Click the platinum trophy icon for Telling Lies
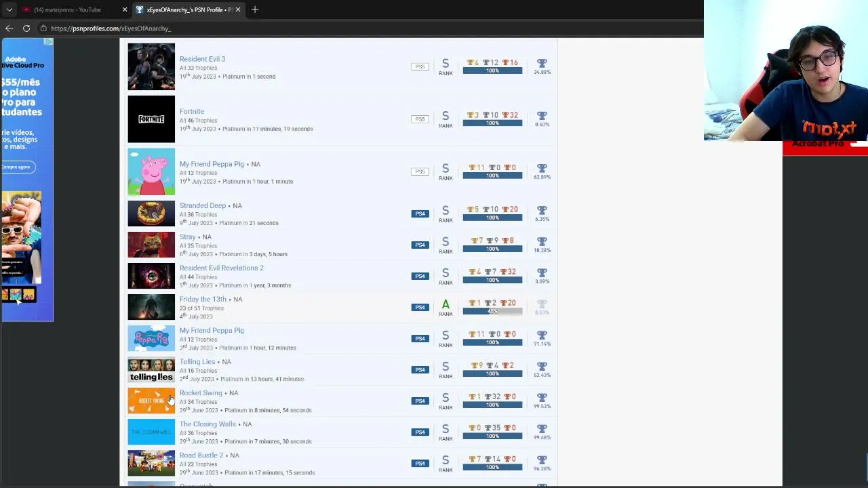 542,366
